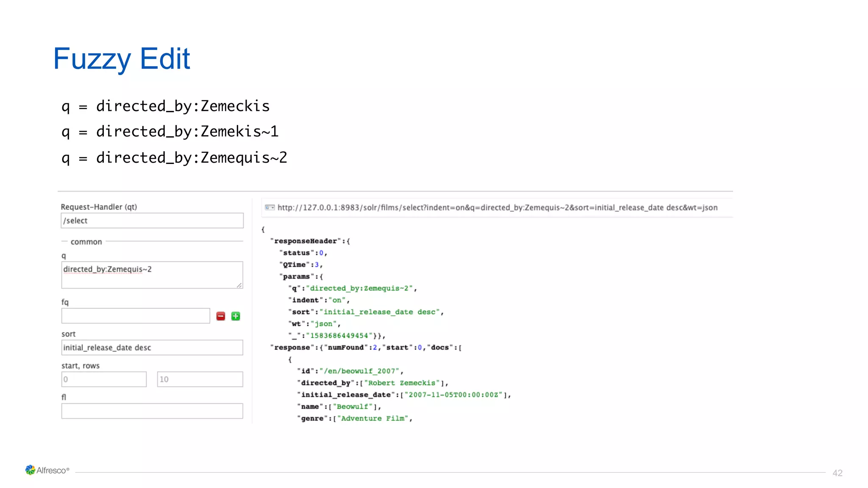Click the sort field with initial_release_date desc
This screenshot has height=488, width=868.
(x=152, y=348)
